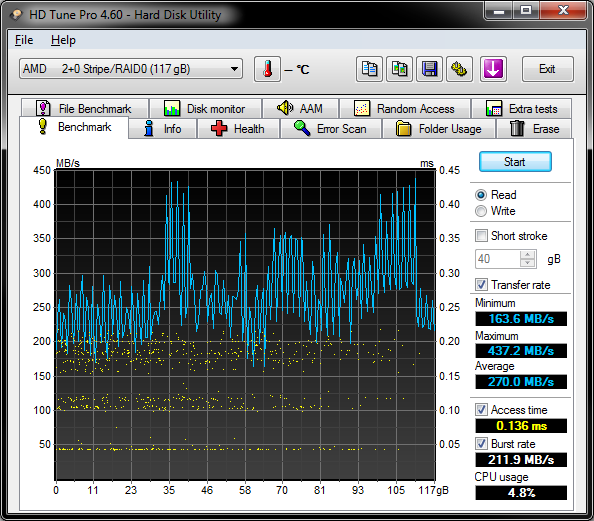
Task: Open the Help menu
Action: 63,40
